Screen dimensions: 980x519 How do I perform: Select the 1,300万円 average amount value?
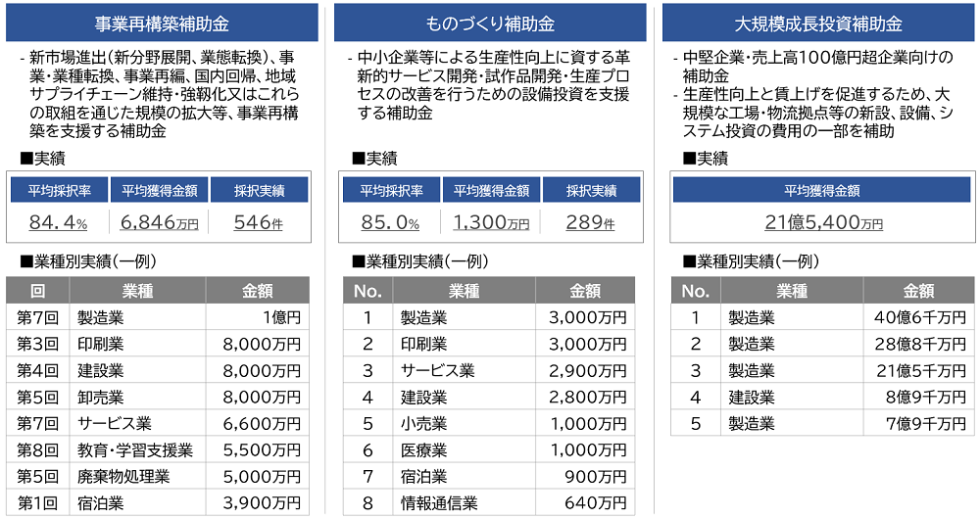[x=491, y=222]
